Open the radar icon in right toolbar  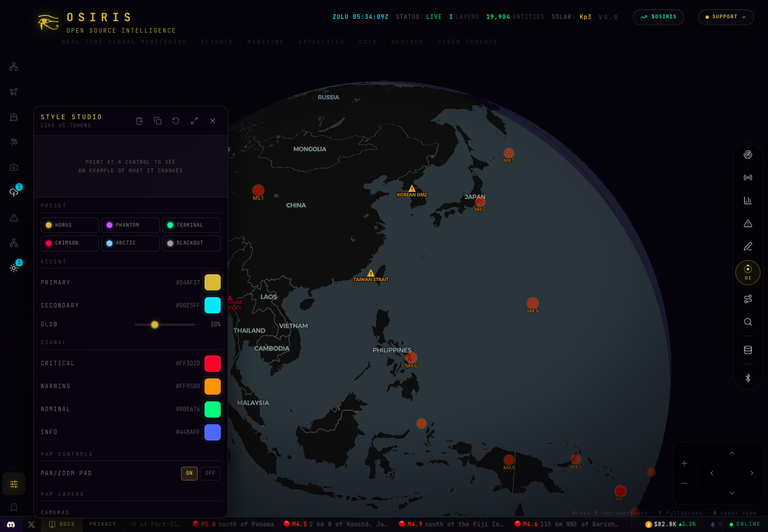pos(748,155)
